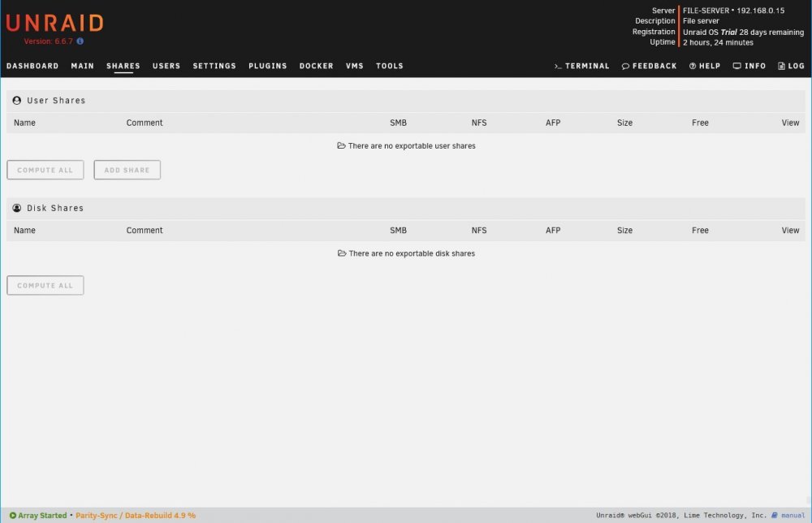Click the Free column in User Shares

[700, 123]
